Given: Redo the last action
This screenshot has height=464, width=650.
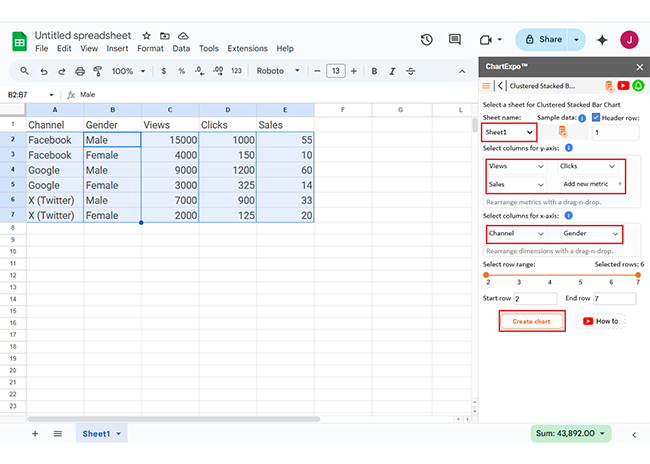Looking at the screenshot, I should click(62, 71).
